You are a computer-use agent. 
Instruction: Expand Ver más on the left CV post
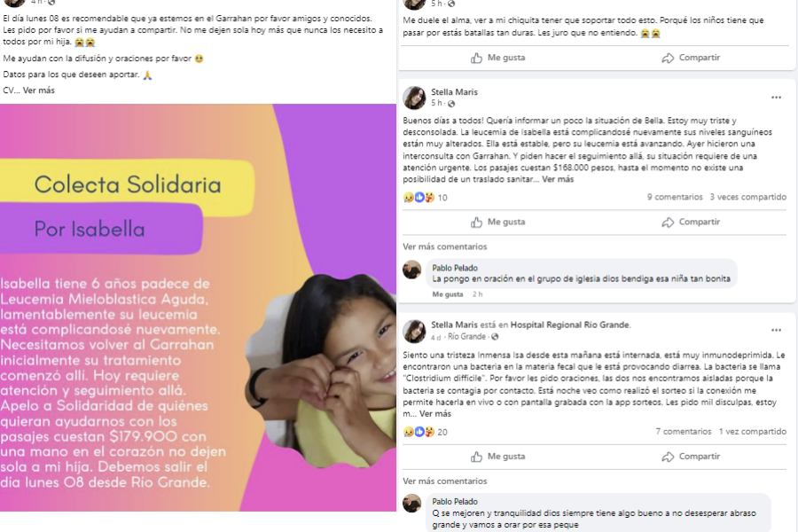pyautogui.click(x=39, y=90)
